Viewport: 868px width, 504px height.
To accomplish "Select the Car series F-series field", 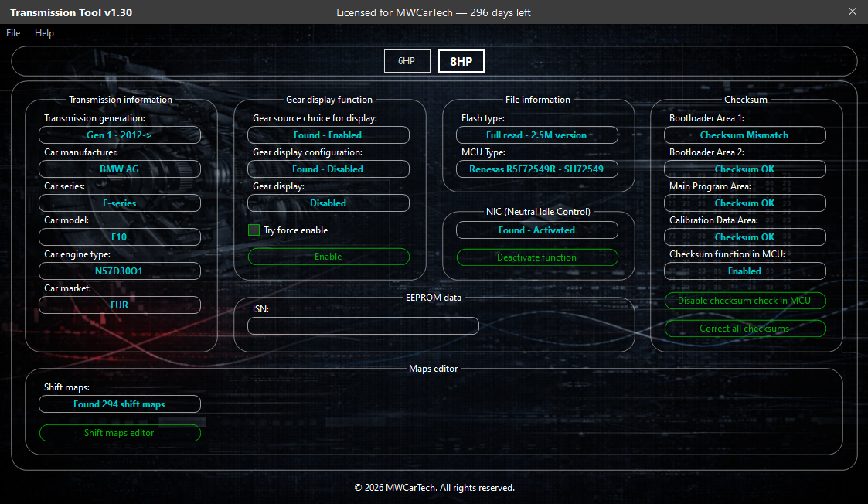I will pyautogui.click(x=120, y=203).
